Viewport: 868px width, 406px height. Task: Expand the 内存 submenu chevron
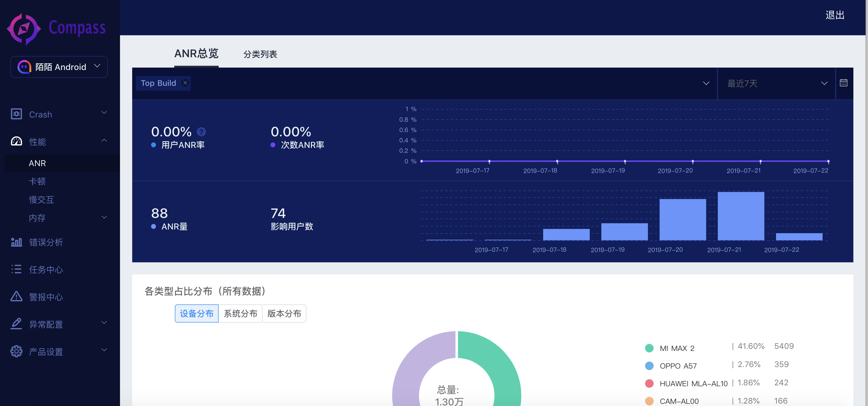coord(104,218)
